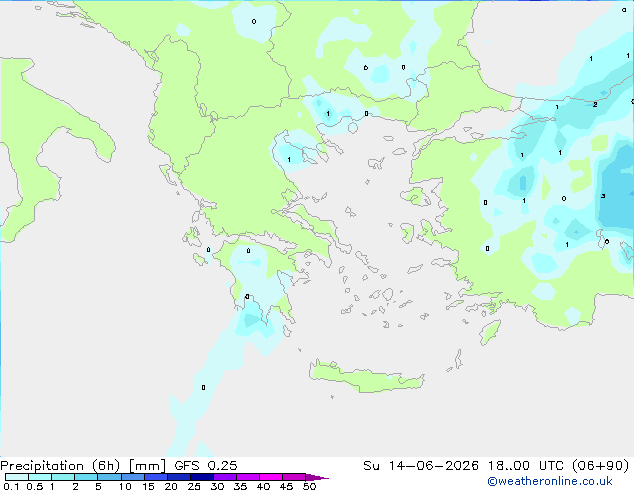Screen dimensions: 634x490
Task: Click the map value "2" near the Bosporus
Action: [x=595, y=105]
